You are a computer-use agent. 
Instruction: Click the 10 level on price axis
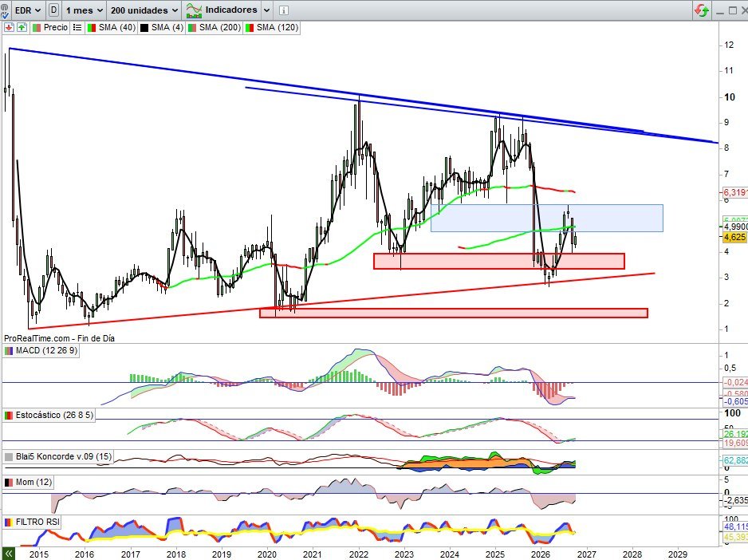730,97
